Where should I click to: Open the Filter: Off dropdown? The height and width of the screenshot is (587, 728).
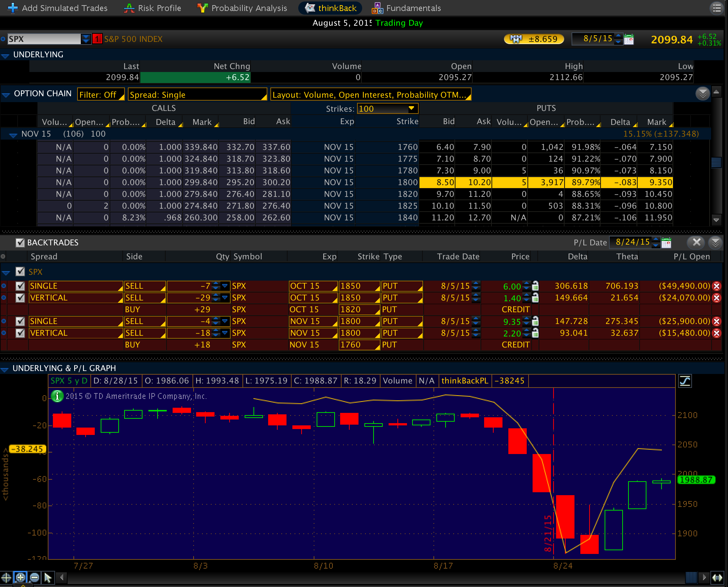[x=101, y=94]
